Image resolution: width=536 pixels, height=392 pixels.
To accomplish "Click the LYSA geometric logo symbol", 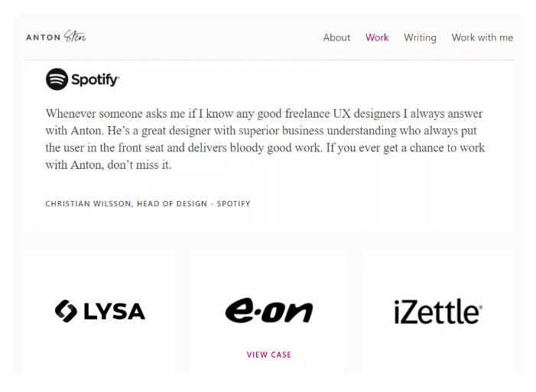I will coord(66,310).
